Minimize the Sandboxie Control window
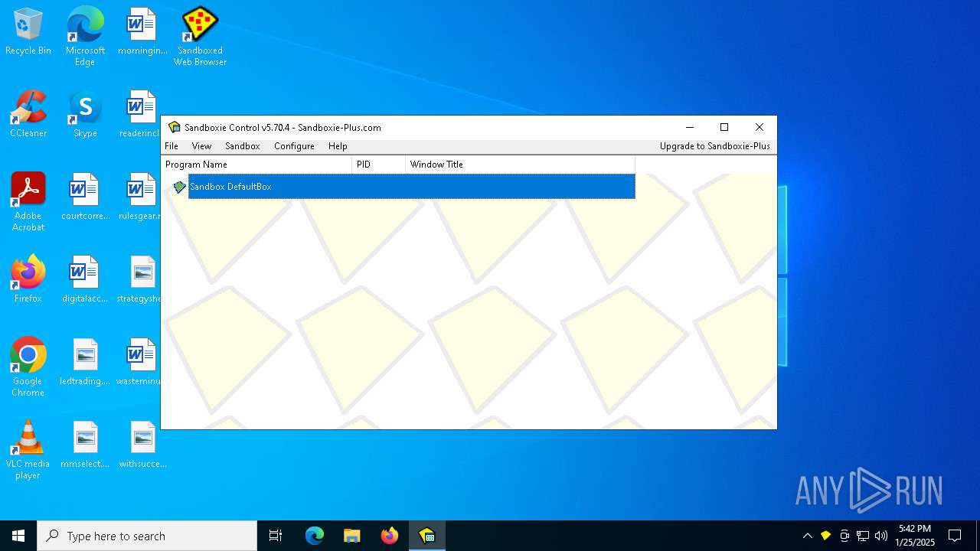Screen dimensions: 980x551 tap(690, 128)
